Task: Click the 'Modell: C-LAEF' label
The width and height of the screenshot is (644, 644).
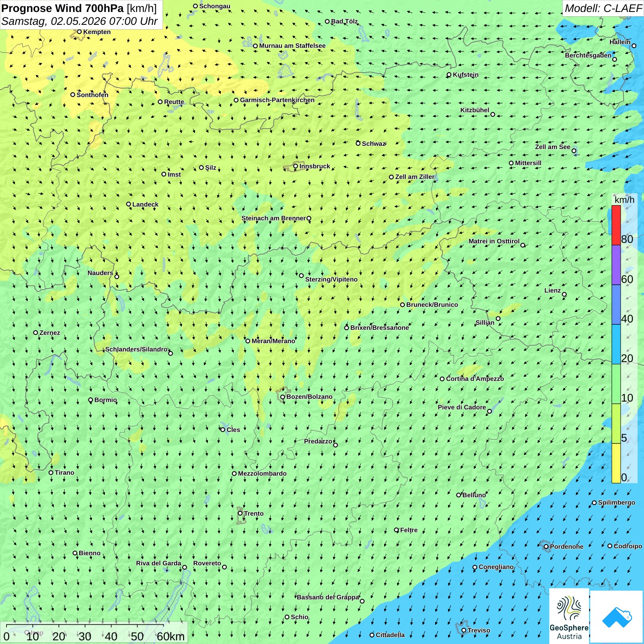Action: coord(603,8)
